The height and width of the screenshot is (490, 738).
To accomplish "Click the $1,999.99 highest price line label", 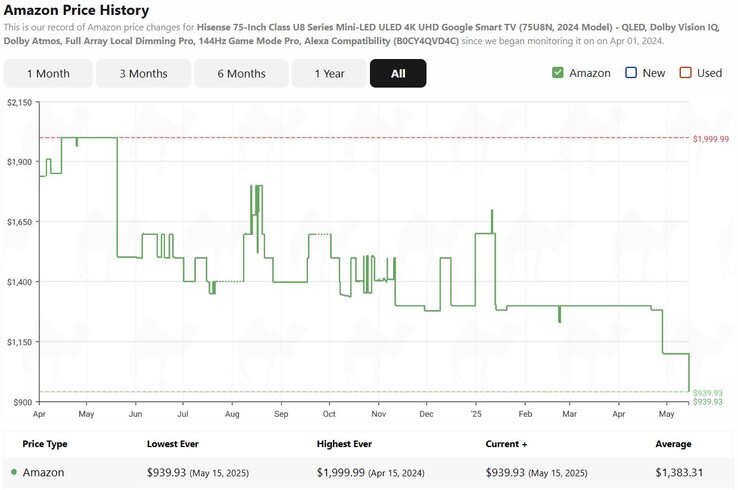I will 711,139.
